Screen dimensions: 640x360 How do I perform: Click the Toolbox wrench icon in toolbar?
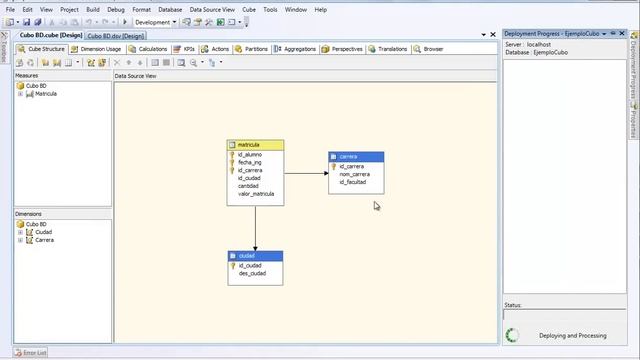(x=209, y=22)
